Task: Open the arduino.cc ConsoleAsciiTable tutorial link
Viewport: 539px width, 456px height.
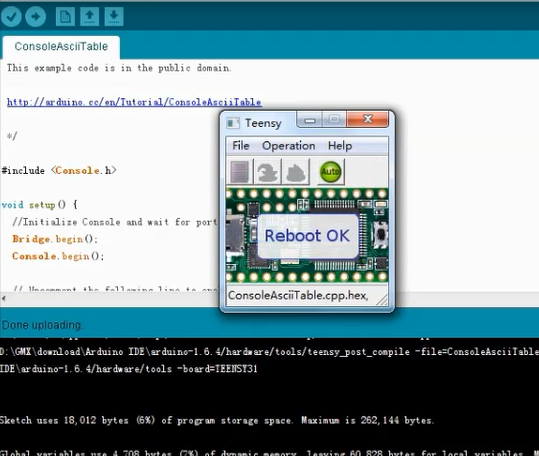Action: 134,102
